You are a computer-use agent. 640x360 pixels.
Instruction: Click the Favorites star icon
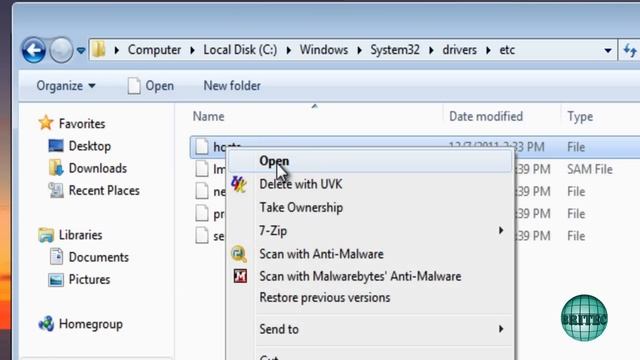[46, 123]
